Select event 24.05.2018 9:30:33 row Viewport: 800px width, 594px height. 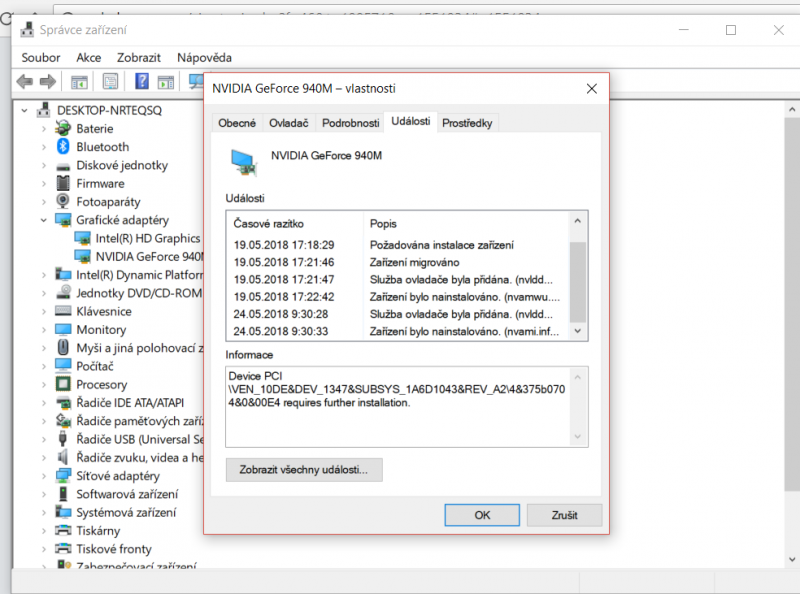(397, 331)
